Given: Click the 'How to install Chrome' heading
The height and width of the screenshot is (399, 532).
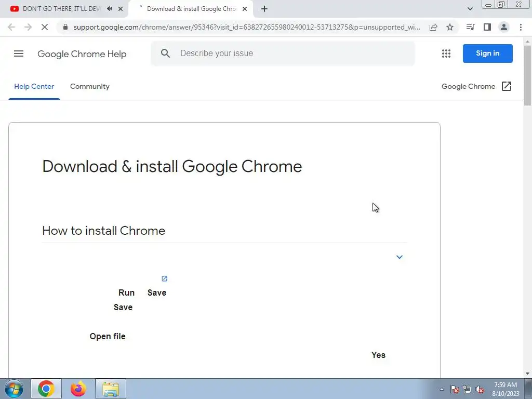Looking at the screenshot, I should [x=103, y=231].
